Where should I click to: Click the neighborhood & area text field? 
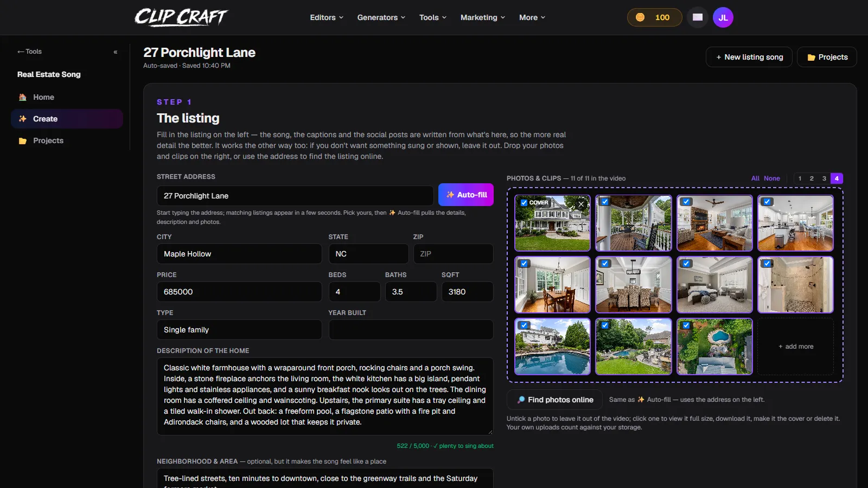coord(325,478)
